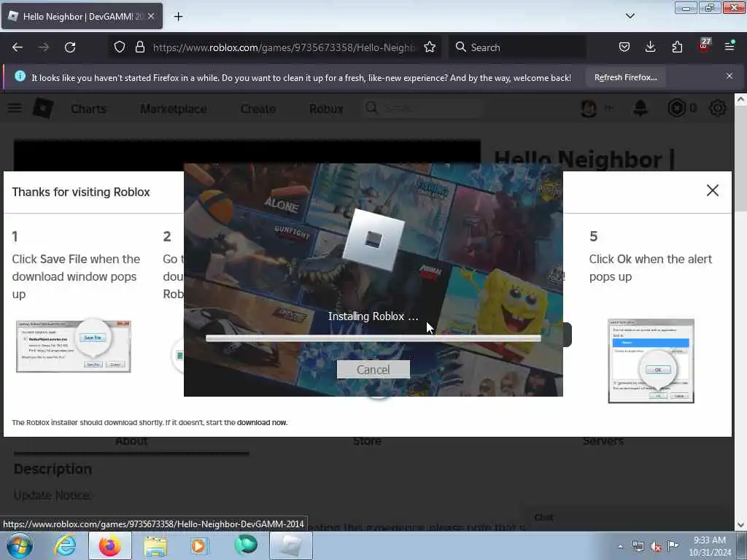Viewport: 747px width, 560px height.
Task: Switch to the Servers tab
Action: (603, 442)
